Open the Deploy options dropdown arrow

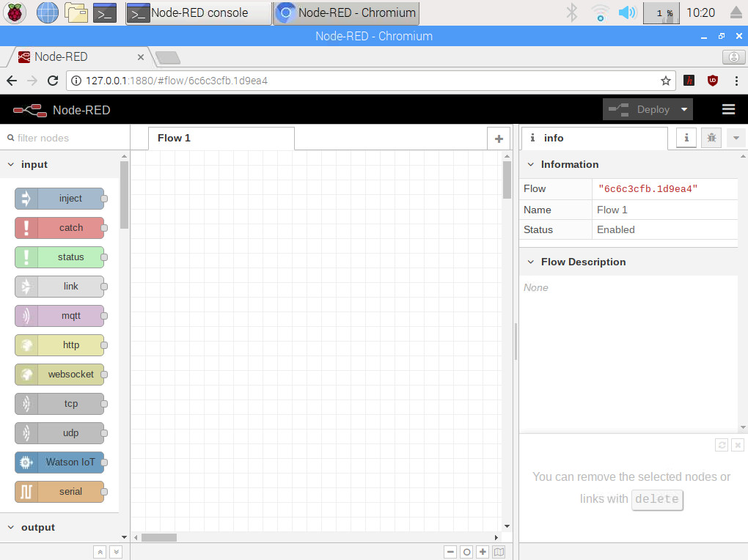[684, 110]
